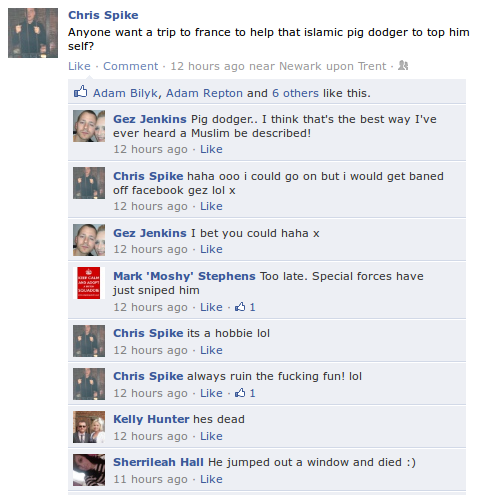Open Chris Spike's large profile picture

pos(33,33)
